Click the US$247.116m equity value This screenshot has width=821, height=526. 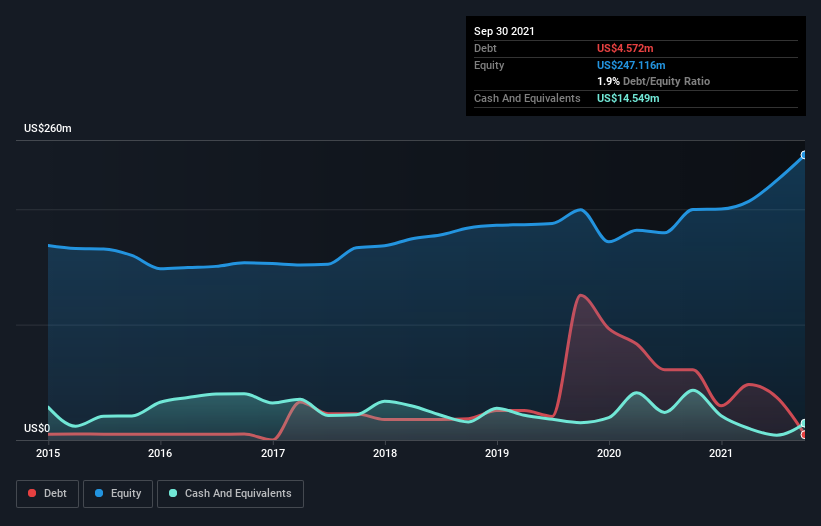(631, 65)
